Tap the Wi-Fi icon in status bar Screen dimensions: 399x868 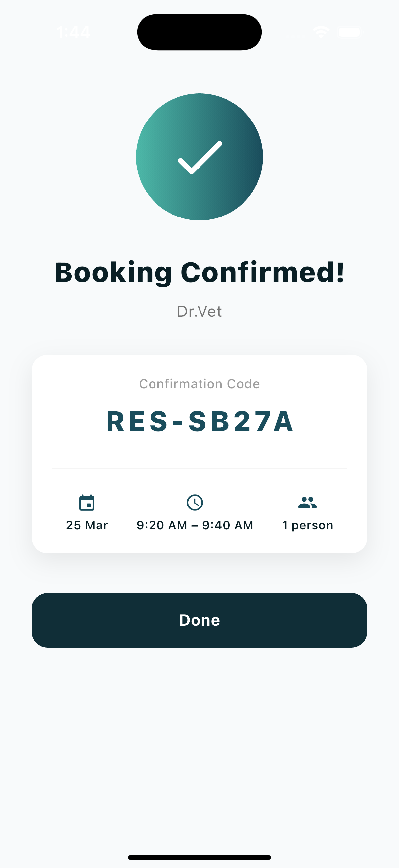[x=321, y=32]
